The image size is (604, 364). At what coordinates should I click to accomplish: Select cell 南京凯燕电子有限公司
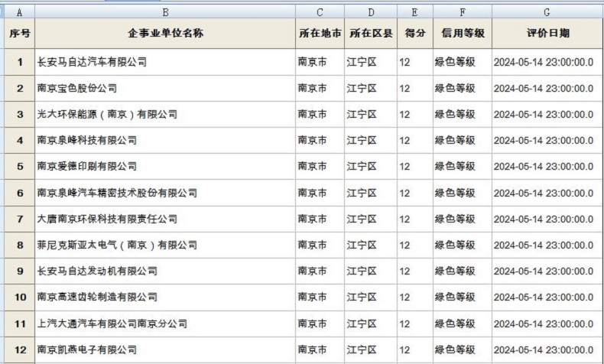pyautogui.click(x=165, y=349)
